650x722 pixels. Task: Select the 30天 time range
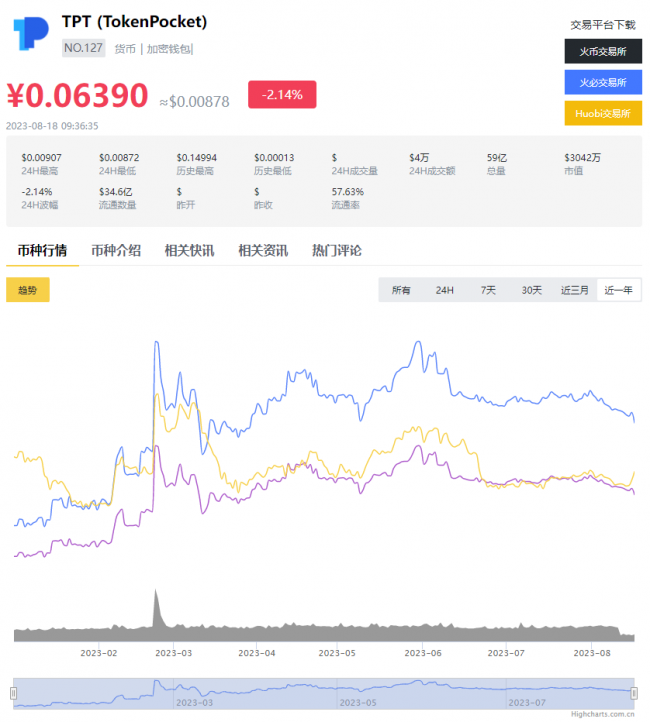tap(532, 290)
